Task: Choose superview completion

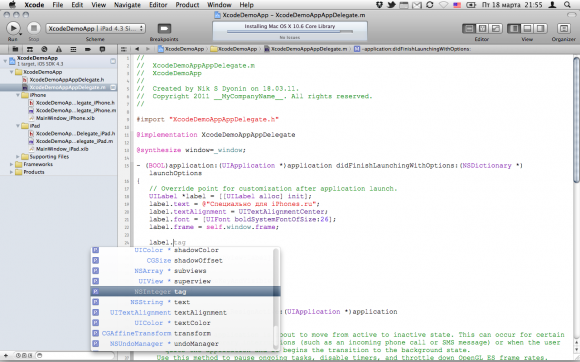Action: pyautogui.click(x=182, y=281)
